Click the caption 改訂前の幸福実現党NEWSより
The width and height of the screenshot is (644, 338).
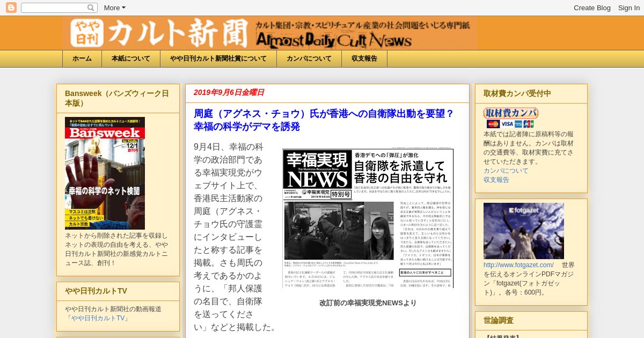[x=368, y=303]
